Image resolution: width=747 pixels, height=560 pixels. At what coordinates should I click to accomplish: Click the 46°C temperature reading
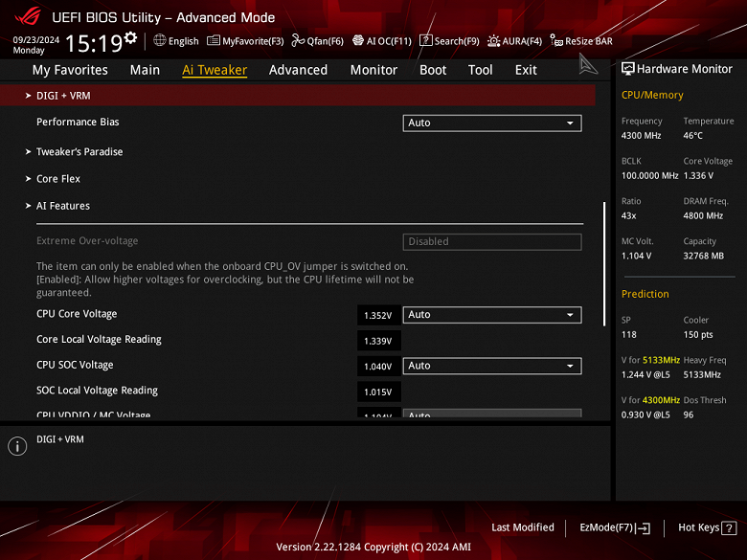(x=693, y=136)
